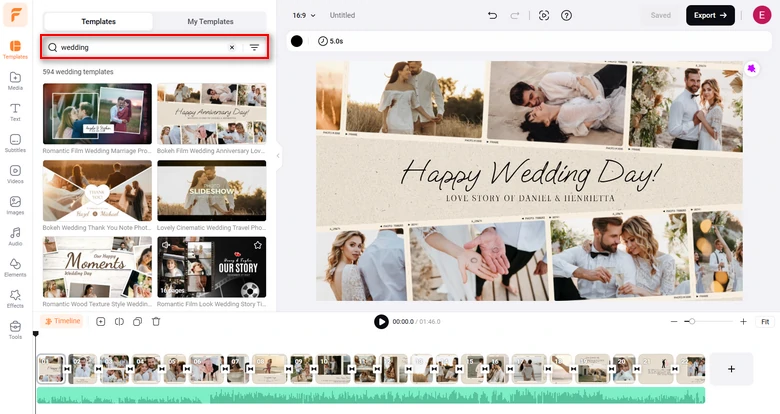Open the Text sidebar panel
Viewport: 780px width, 414px height.
pyautogui.click(x=15, y=112)
